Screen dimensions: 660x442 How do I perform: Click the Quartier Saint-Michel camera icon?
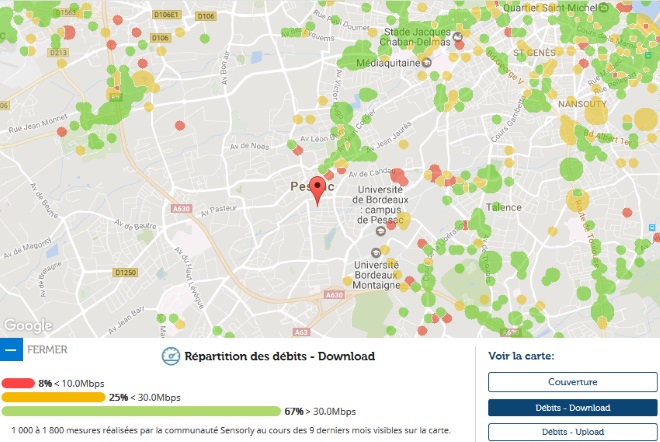pos(604,7)
